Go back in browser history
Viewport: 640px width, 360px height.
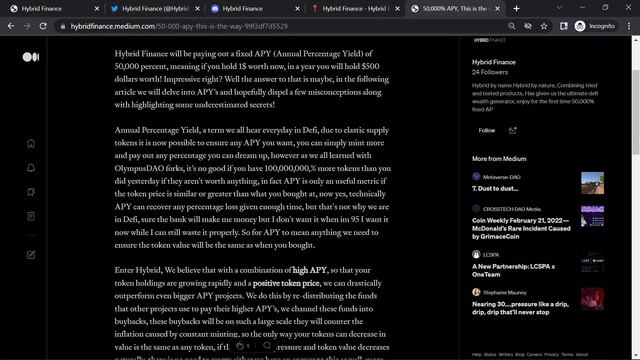[x=11, y=26]
